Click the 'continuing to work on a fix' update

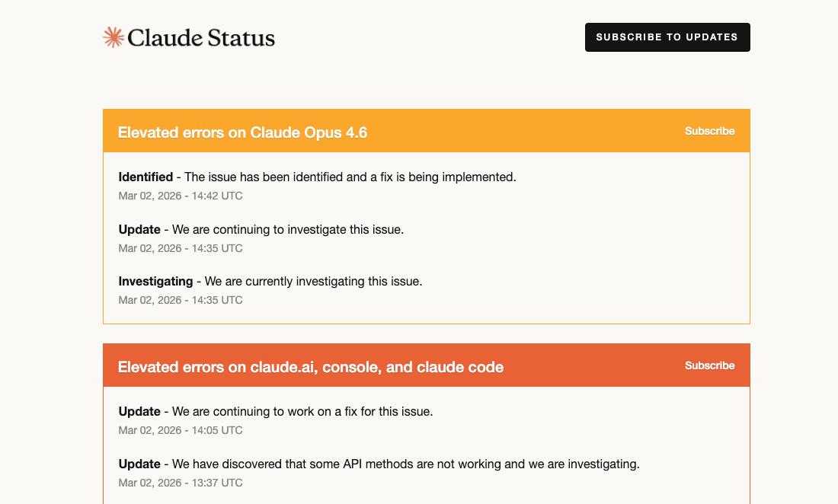pos(302,411)
